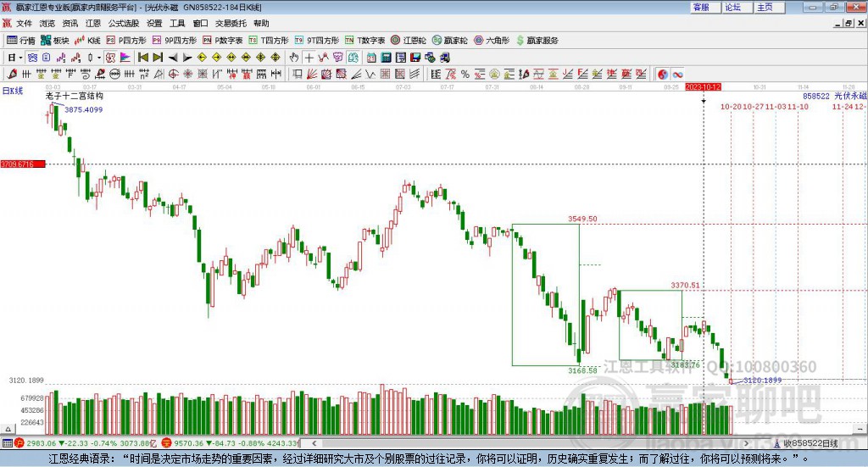Open 赢家服务 with the dollar icon
868x467 pixels.
537,41
